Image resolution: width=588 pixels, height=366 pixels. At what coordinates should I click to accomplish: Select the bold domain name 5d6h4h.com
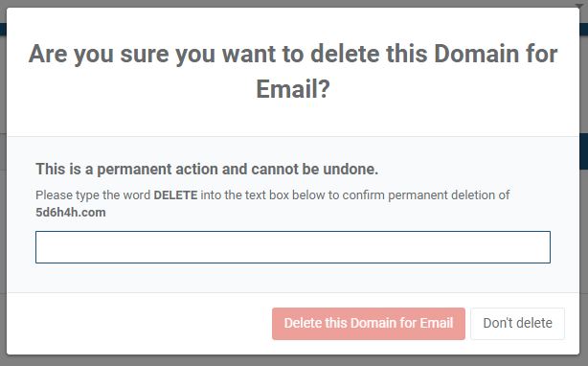click(x=71, y=213)
